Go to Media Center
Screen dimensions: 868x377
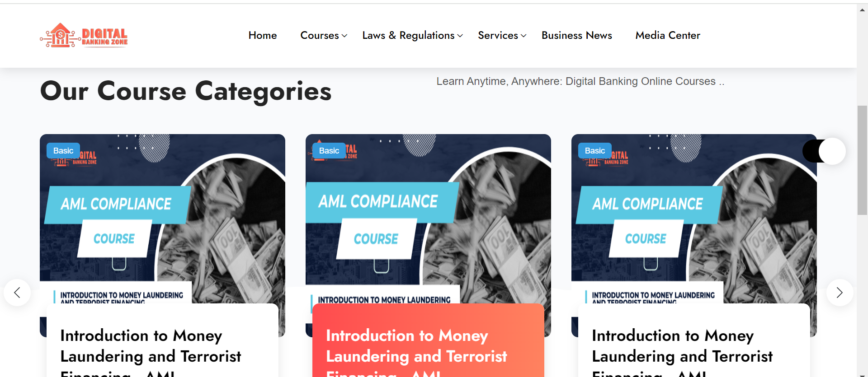pos(668,35)
